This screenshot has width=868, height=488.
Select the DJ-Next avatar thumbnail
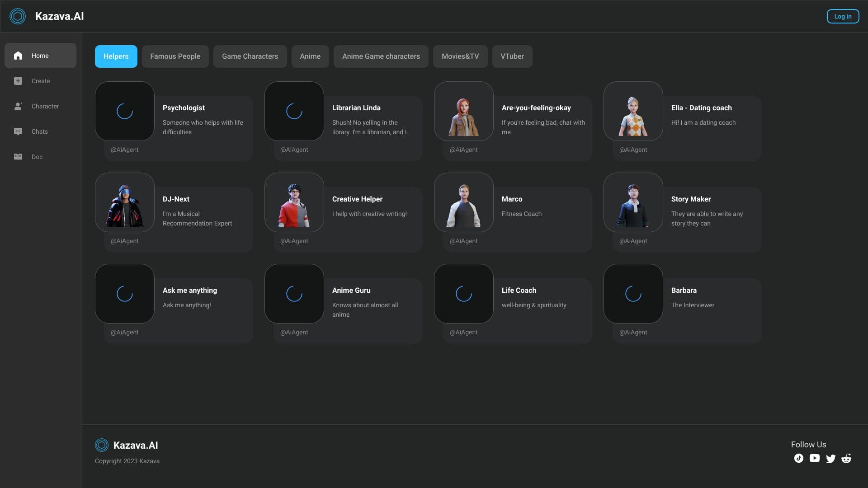tap(125, 202)
